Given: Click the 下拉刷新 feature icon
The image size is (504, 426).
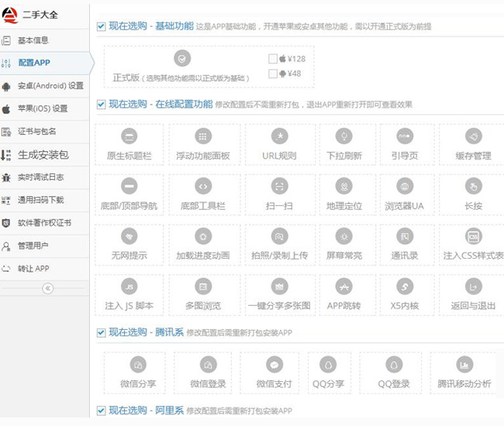Looking at the screenshot, I should coord(344,136).
